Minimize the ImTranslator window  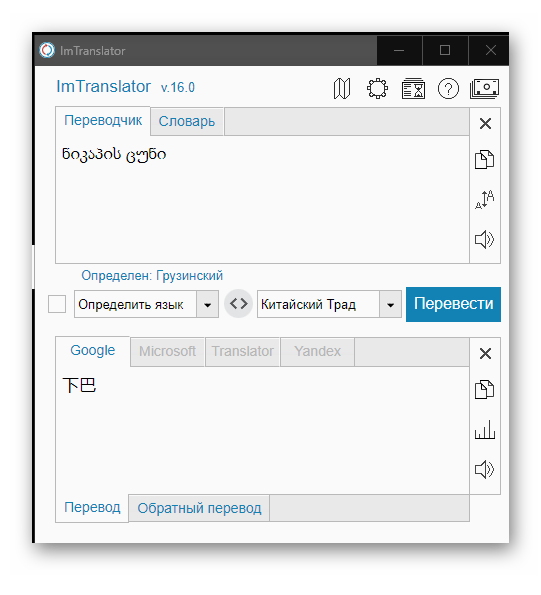coord(399,50)
